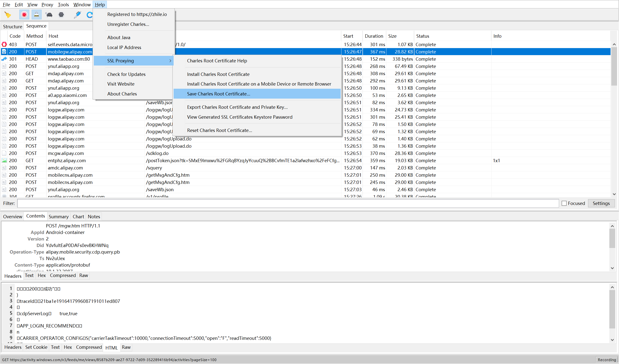Click the broom clear session icon

pos(8,15)
